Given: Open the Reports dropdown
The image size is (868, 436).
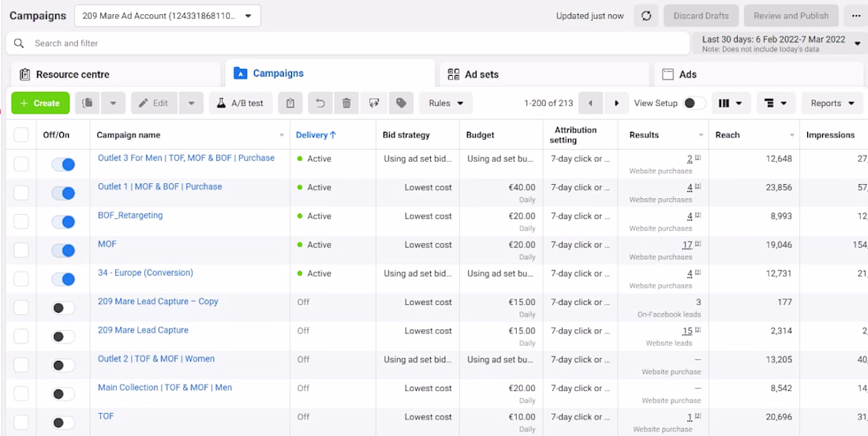Looking at the screenshot, I should pos(832,103).
